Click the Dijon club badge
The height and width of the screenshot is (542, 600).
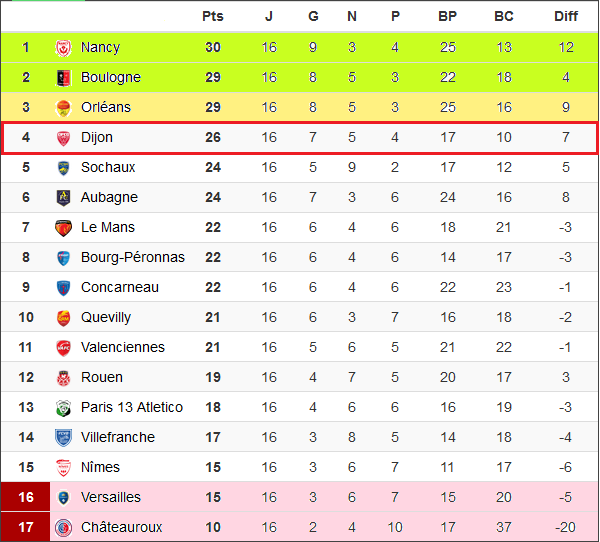(63, 137)
